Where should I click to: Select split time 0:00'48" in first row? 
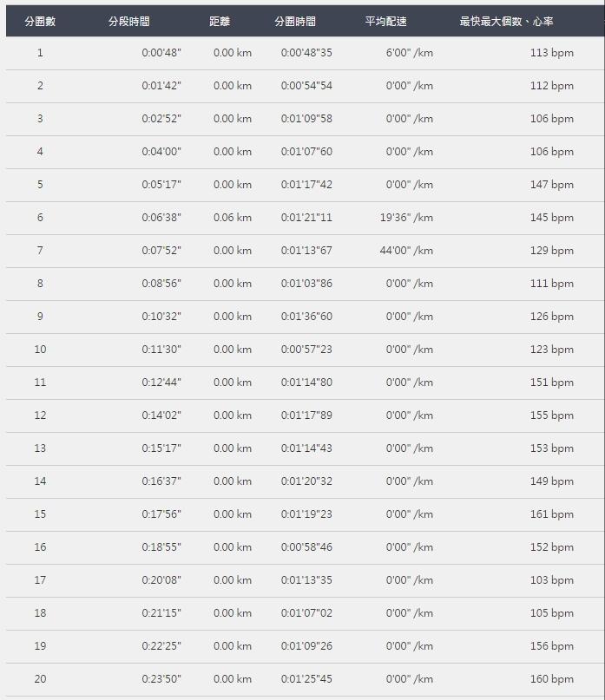point(161,53)
